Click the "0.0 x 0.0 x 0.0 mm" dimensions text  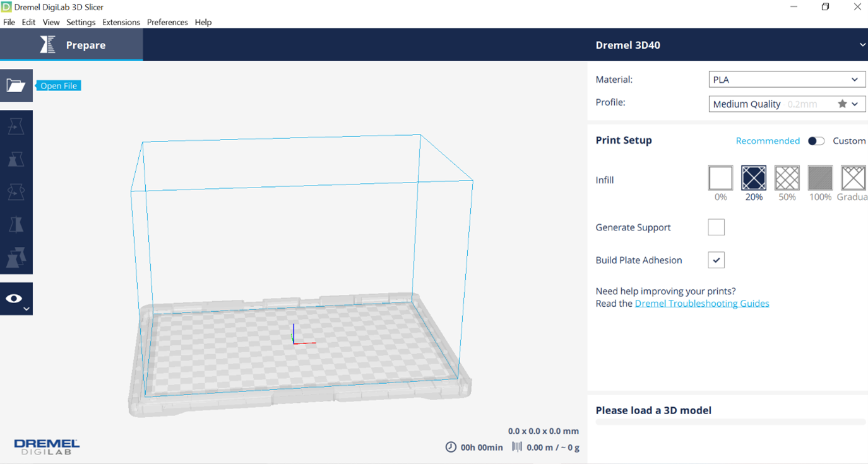point(544,431)
